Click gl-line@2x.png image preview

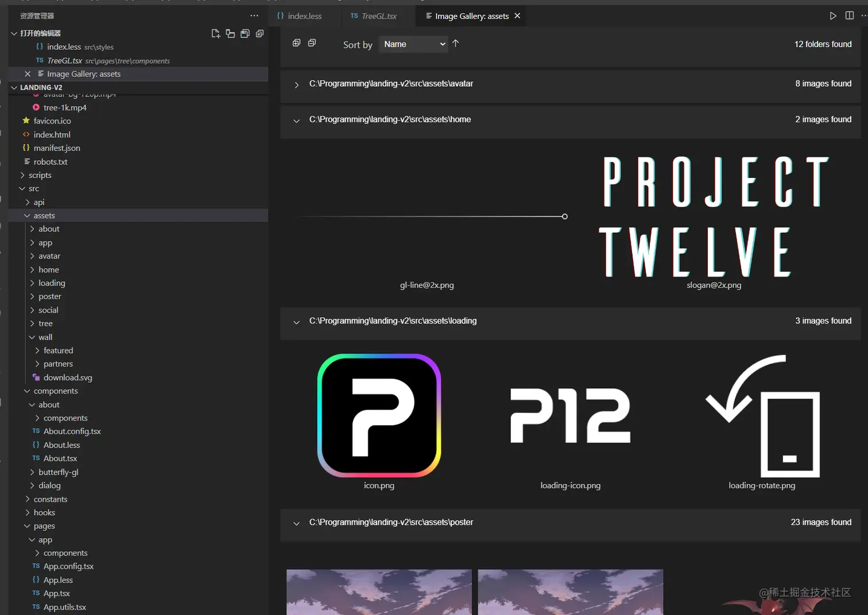[x=427, y=217]
